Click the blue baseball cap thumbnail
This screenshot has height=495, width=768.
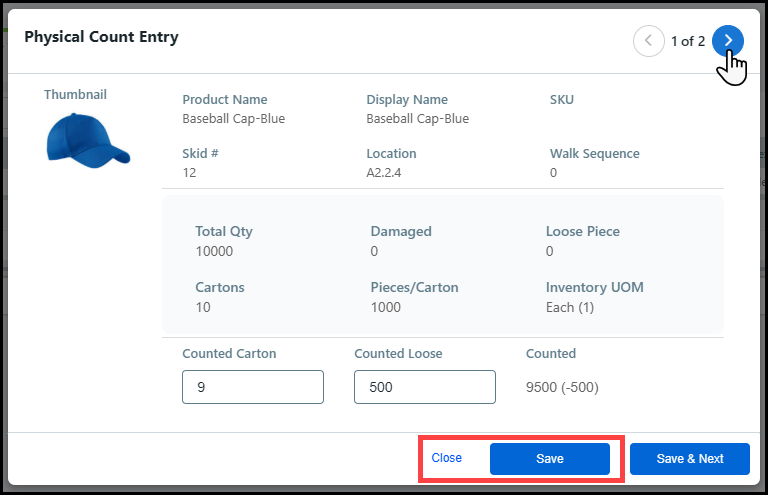point(88,138)
